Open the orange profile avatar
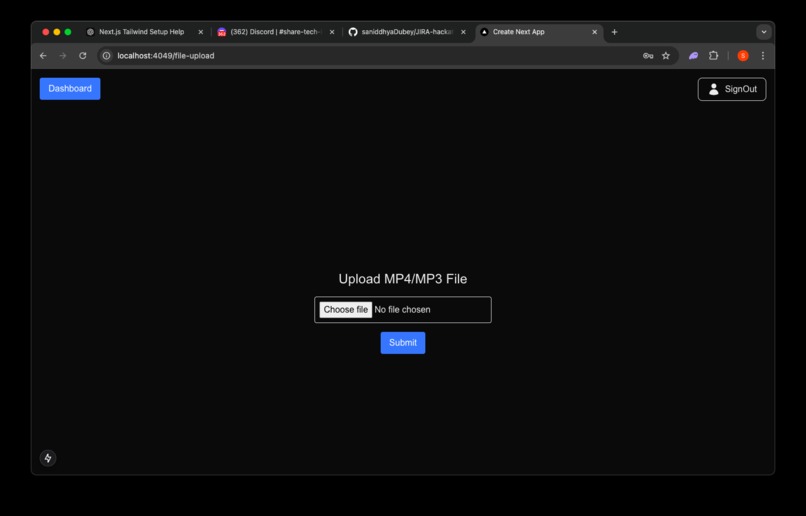 click(743, 56)
